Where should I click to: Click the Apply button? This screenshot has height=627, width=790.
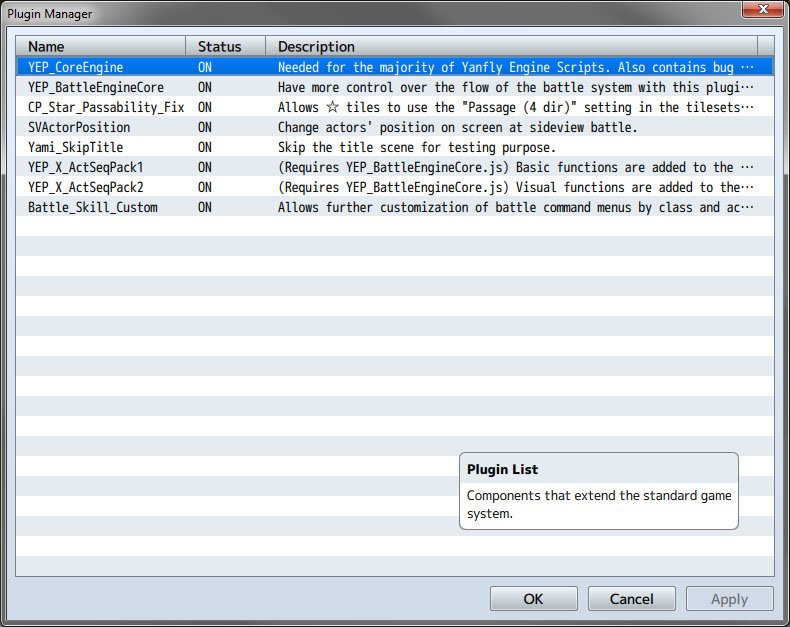coord(729,599)
